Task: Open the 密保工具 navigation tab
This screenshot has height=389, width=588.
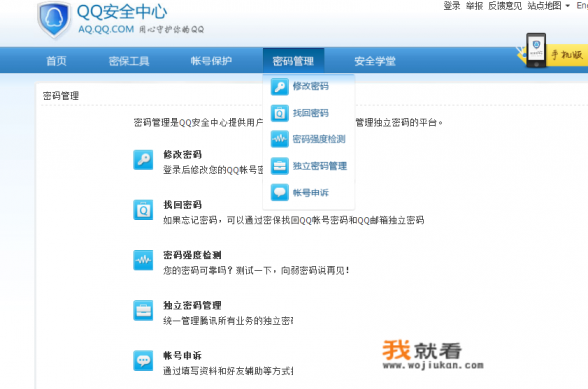Action: pos(129,61)
